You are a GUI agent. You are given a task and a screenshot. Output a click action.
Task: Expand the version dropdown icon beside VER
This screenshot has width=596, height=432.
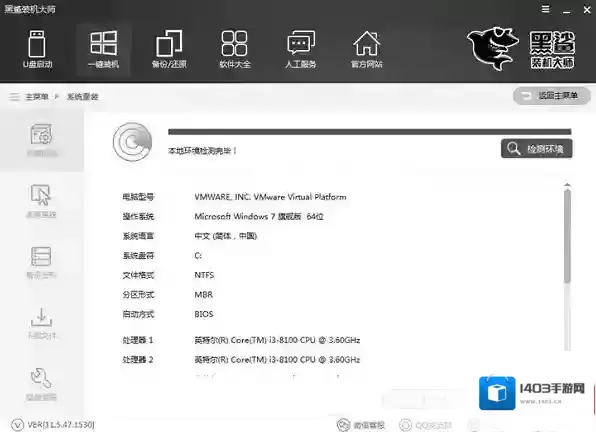tap(17, 424)
